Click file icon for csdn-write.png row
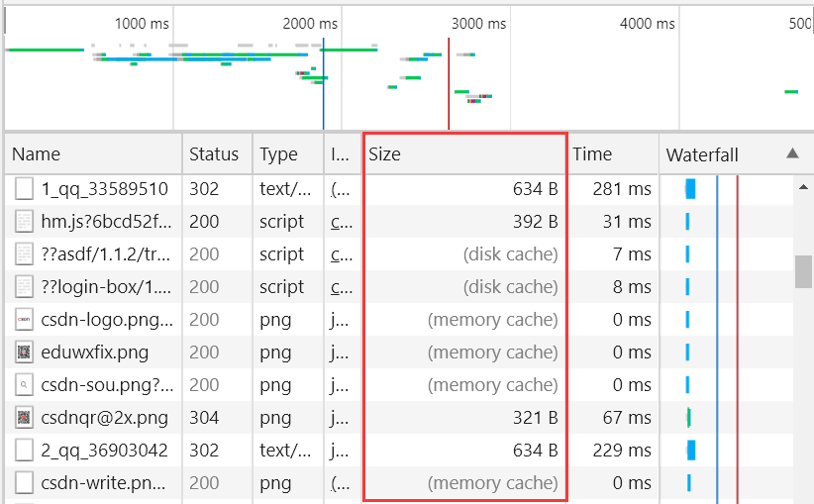The image size is (814, 504). 24,483
